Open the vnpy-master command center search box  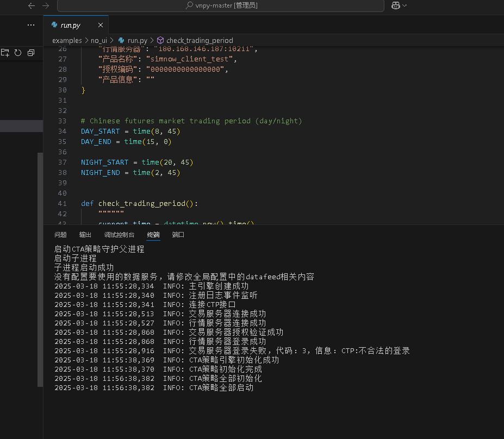(x=221, y=5)
